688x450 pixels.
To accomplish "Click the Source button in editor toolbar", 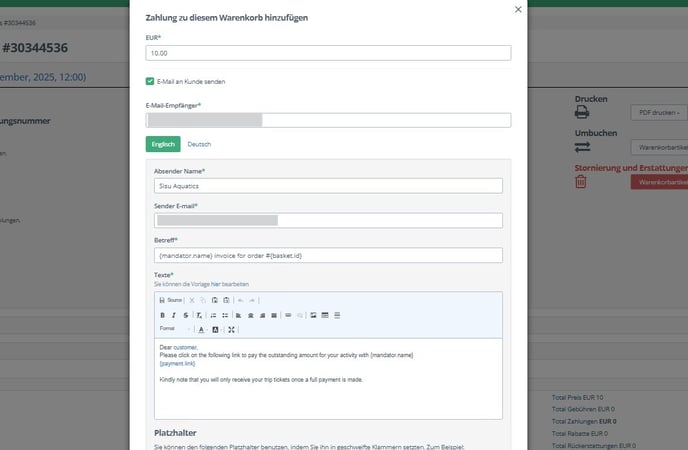I will [x=170, y=300].
